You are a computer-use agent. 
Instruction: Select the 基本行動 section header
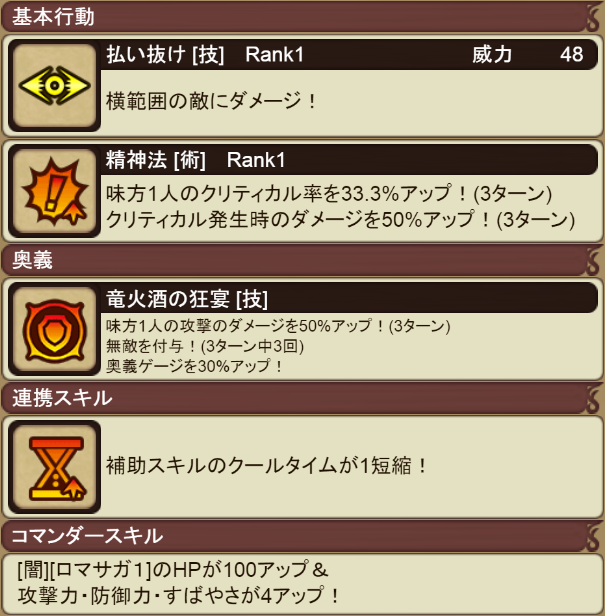(302, 17)
